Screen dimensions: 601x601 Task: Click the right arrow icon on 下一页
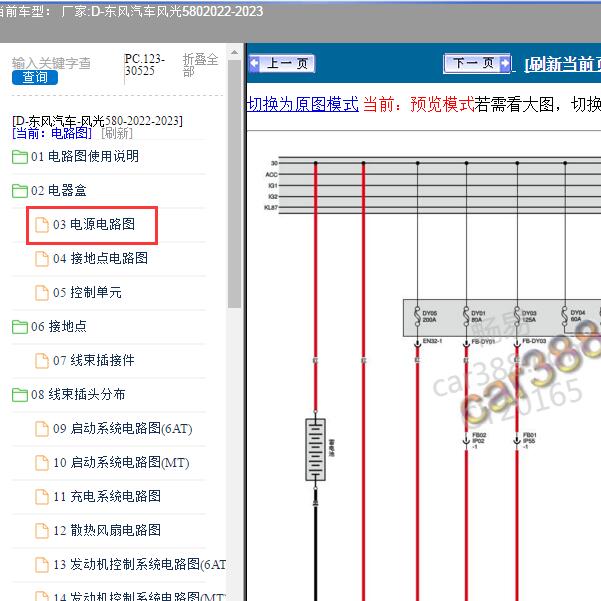point(505,63)
